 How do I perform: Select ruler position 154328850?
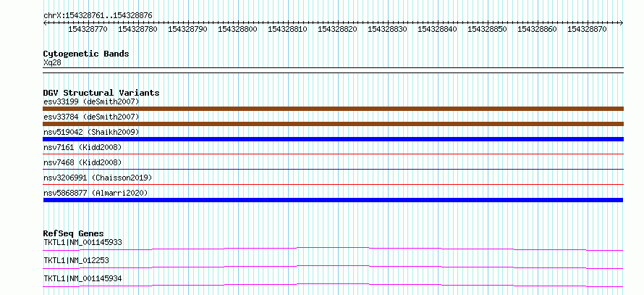(487, 29)
